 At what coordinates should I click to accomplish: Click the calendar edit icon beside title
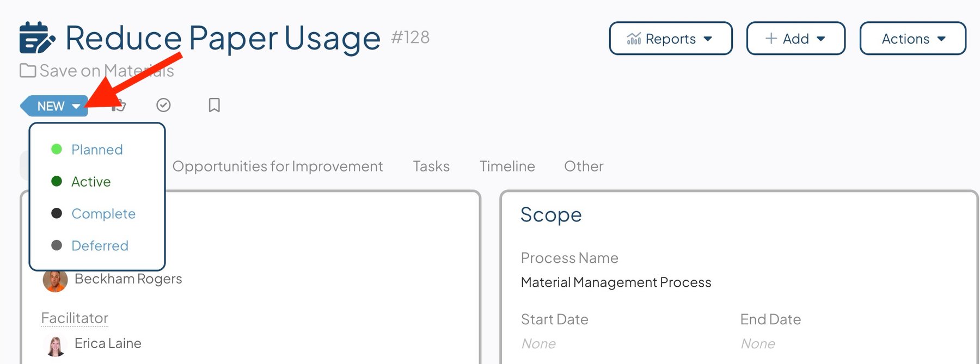(37, 38)
